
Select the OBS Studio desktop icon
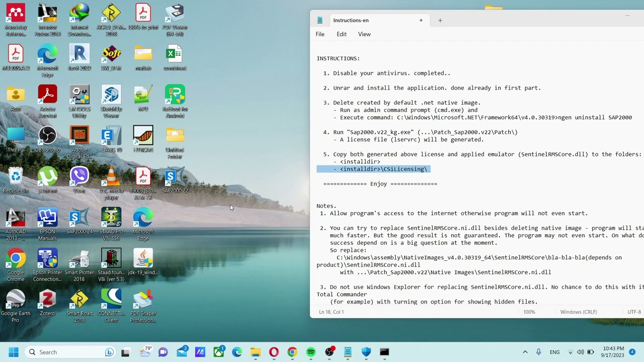pos(47,139)
